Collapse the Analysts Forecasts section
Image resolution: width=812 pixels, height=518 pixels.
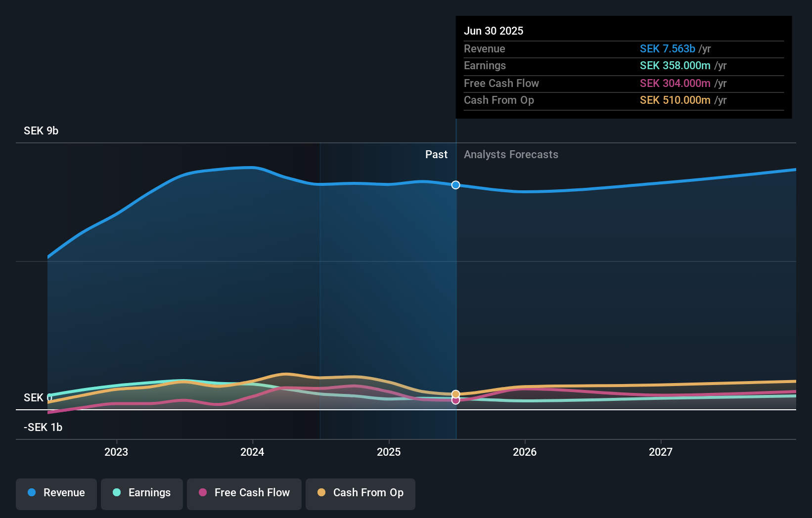[x=511, y=155]
